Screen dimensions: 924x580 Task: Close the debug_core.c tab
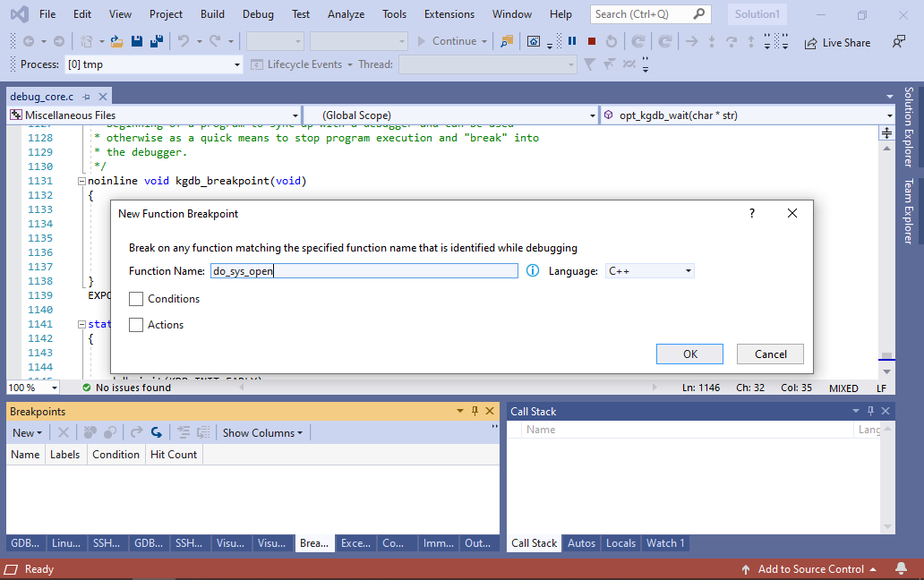pos(103,97)
